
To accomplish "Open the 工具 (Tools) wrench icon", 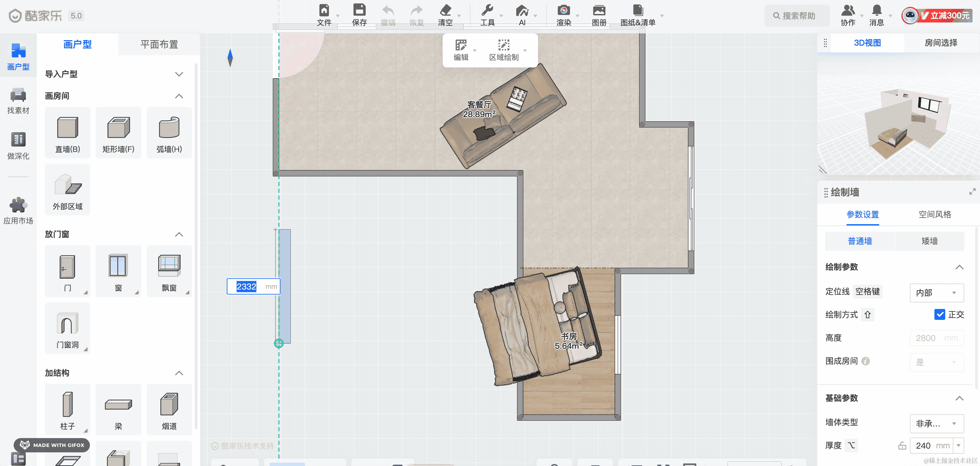I will click(487, 10).
